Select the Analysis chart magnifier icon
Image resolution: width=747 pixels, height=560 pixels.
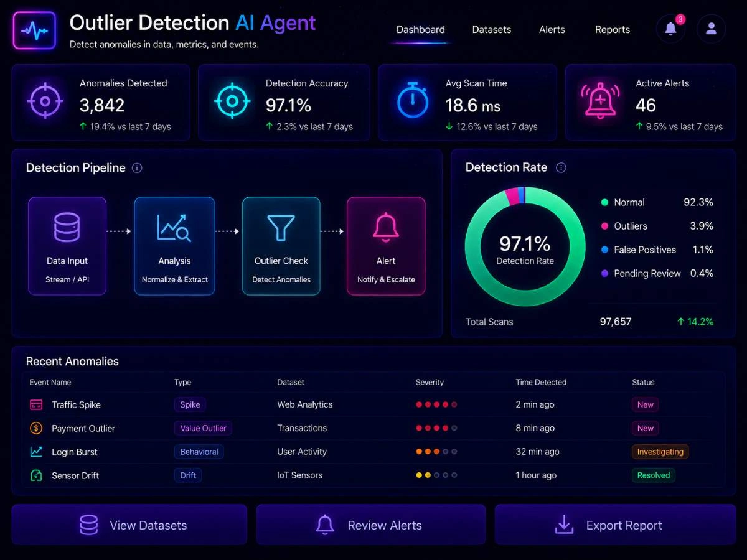[174, 228]
